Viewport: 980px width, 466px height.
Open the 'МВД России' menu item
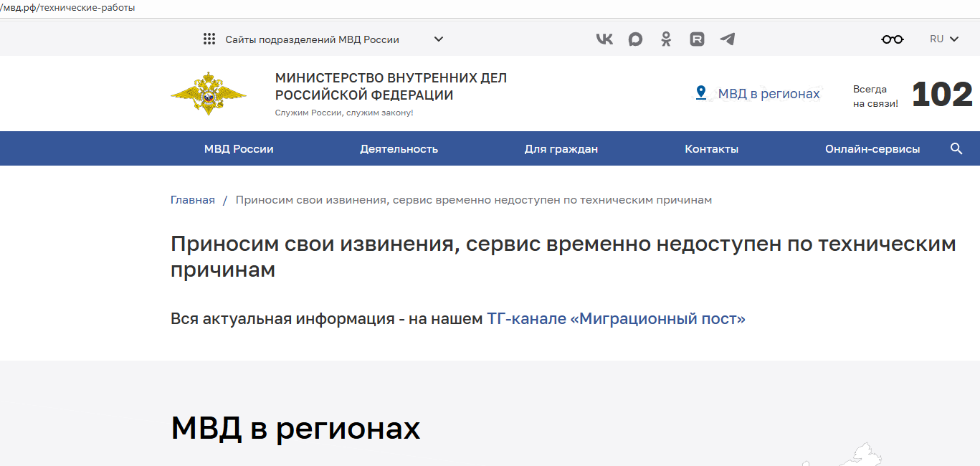pyautogui.click(x=239, y=149)
